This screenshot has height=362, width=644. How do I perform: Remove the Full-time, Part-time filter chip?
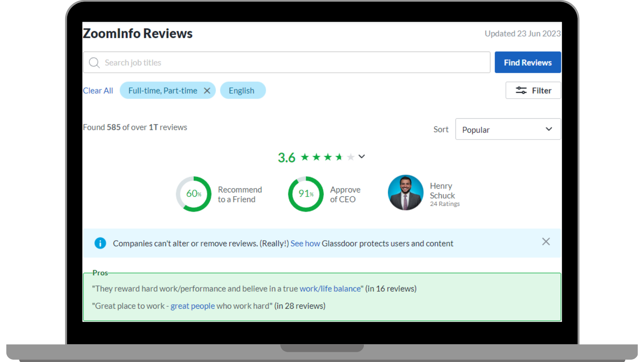click(x=207, y=90)
